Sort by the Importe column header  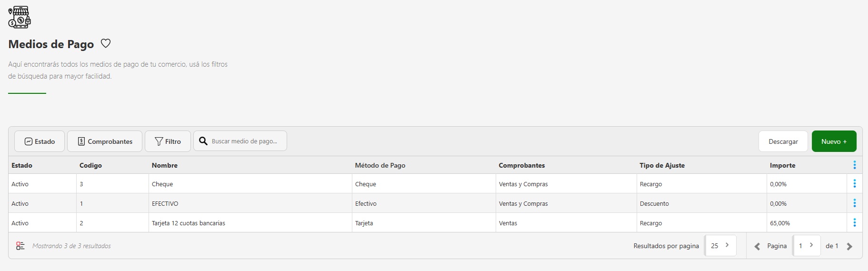(x=782, y=165)
